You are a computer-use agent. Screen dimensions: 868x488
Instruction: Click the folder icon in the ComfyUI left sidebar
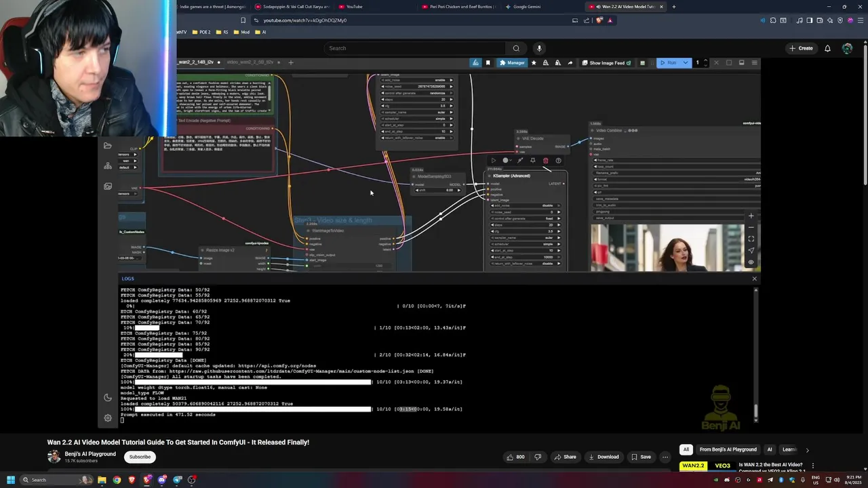108,146
